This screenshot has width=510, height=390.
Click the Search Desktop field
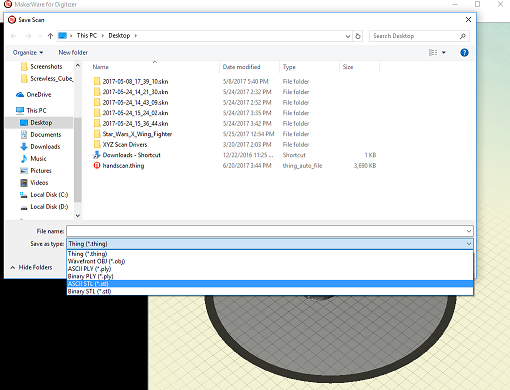coord(415,36)
